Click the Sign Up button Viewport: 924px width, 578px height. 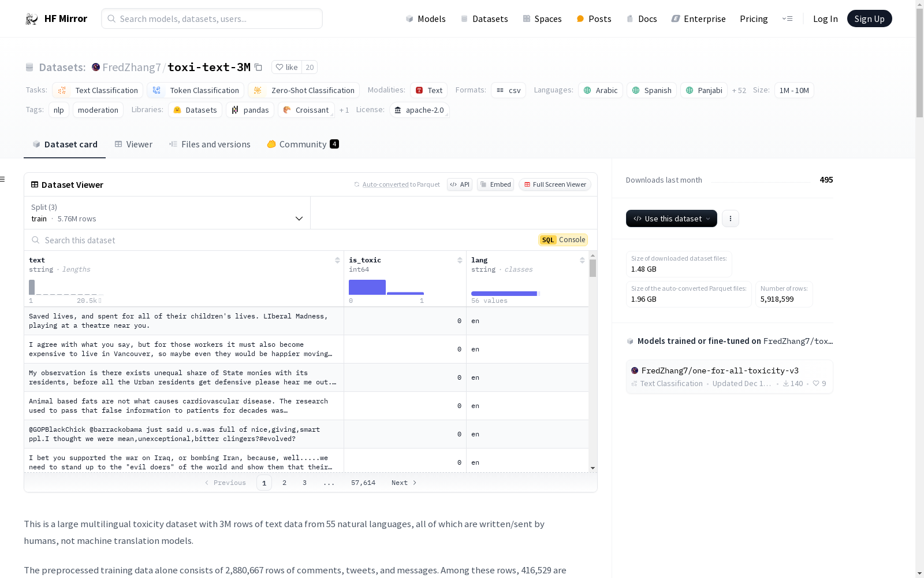(x=870, y=18)
